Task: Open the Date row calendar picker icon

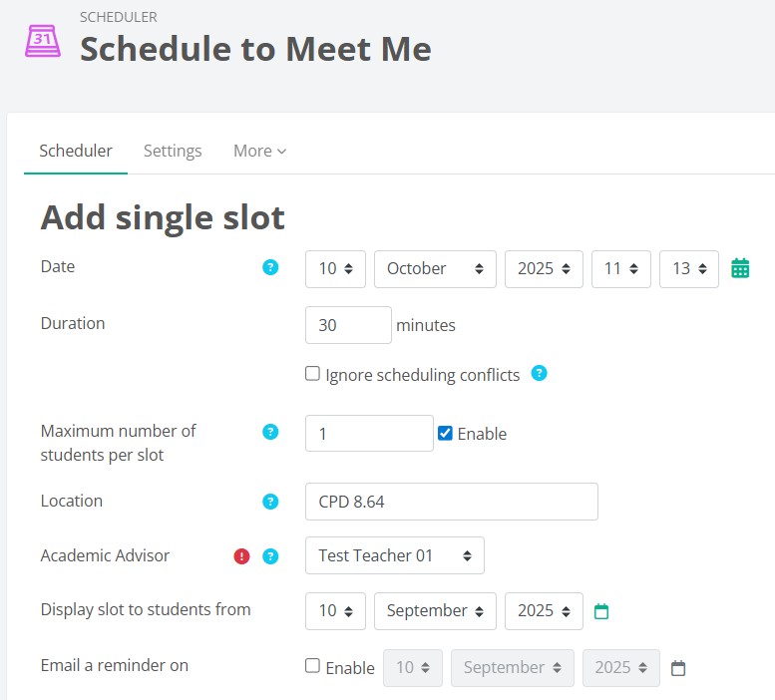Action: (740, 268)
